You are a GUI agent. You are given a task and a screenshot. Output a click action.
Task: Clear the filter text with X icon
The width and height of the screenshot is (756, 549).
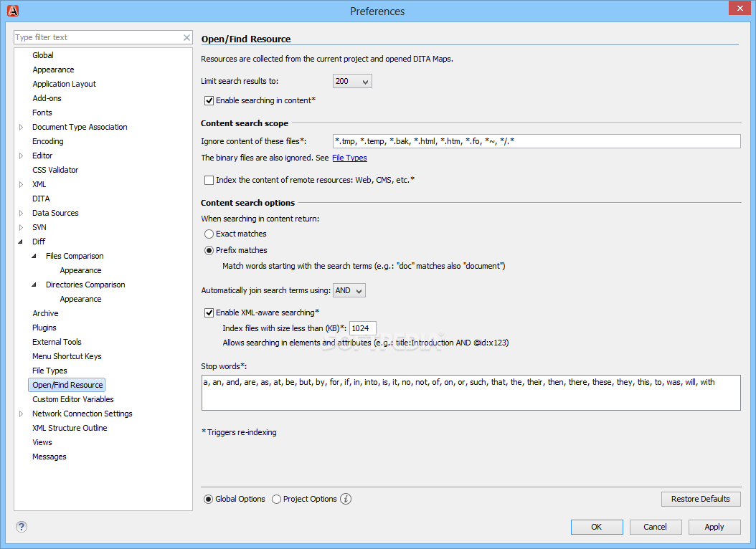(x=186, y=37)
